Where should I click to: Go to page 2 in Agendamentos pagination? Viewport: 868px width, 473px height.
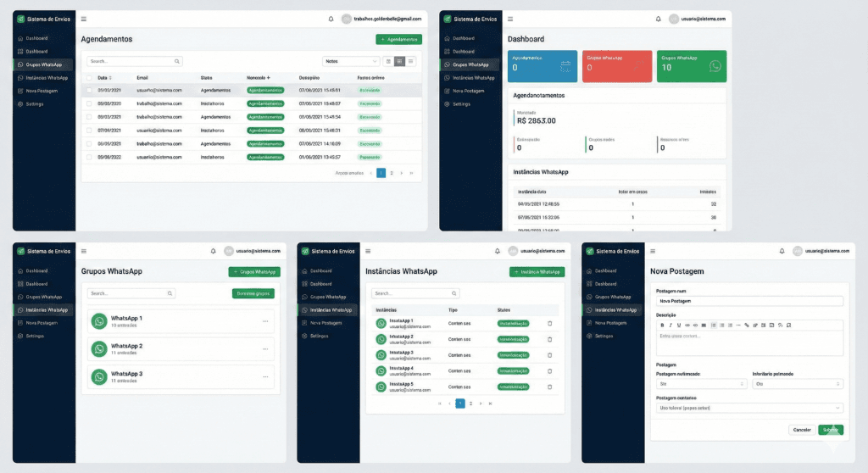coord(392,174)
